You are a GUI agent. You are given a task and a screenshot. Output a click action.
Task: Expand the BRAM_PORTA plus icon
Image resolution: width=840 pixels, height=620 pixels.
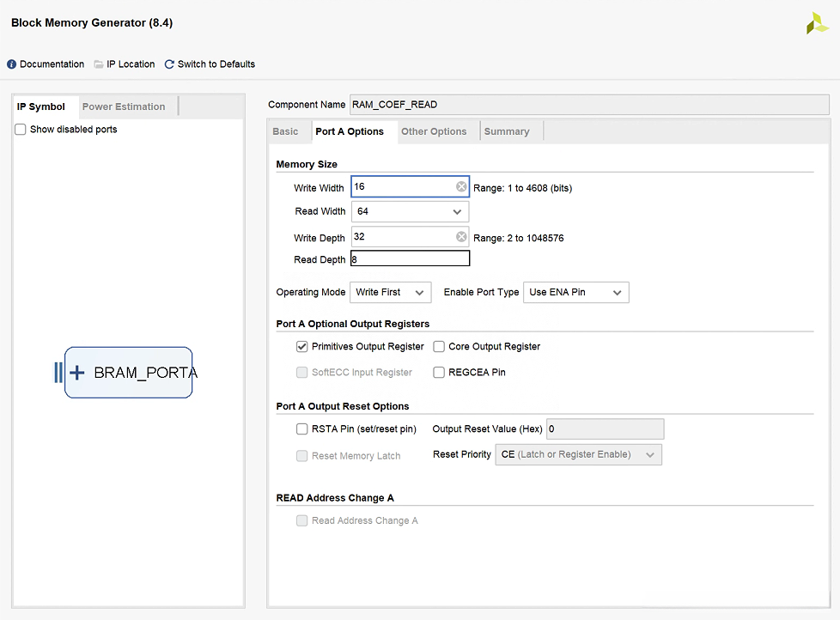click(77, 373)
